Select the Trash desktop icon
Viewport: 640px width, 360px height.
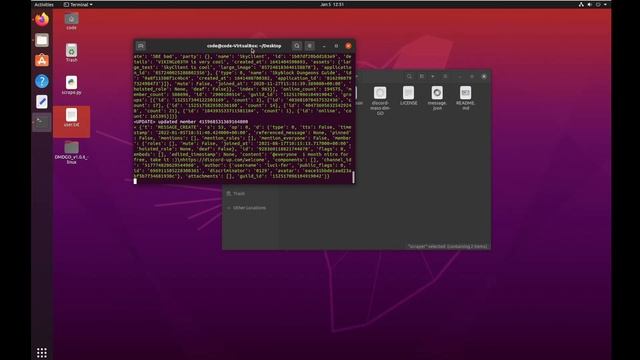[71, 53]
